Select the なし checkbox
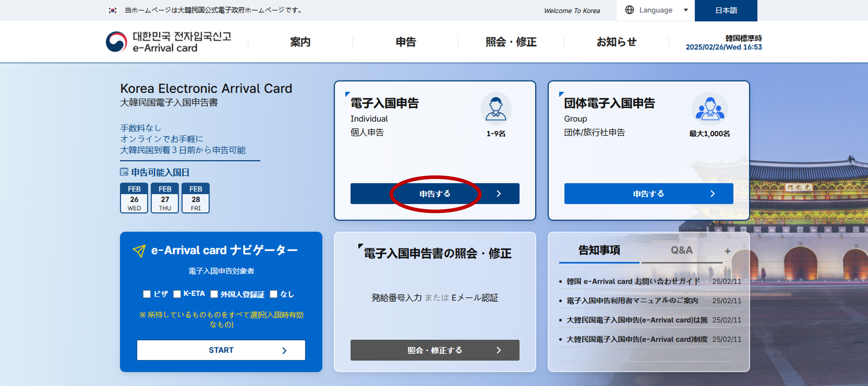Screen dimensions: 868x386 coord(274,294)
